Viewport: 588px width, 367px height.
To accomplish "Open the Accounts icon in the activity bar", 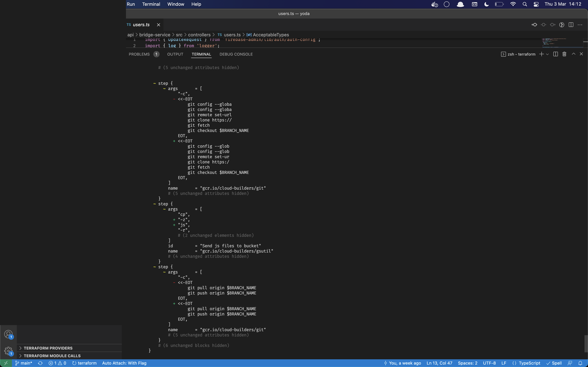I will [9, 334].
